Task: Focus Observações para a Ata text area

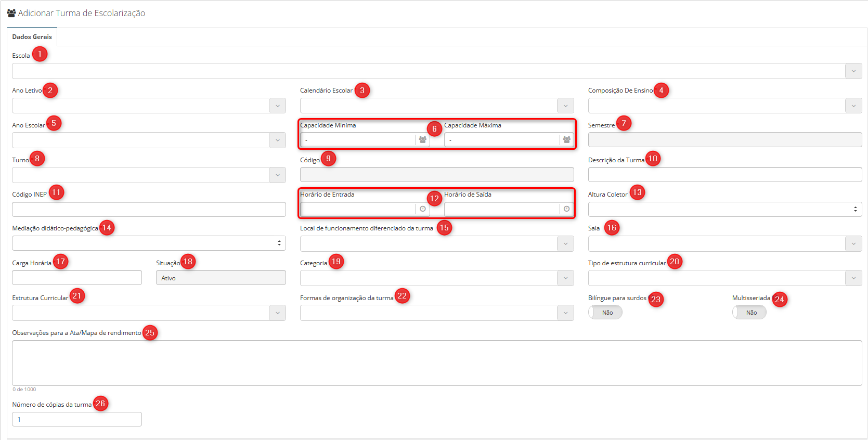Action: point(437,363)
